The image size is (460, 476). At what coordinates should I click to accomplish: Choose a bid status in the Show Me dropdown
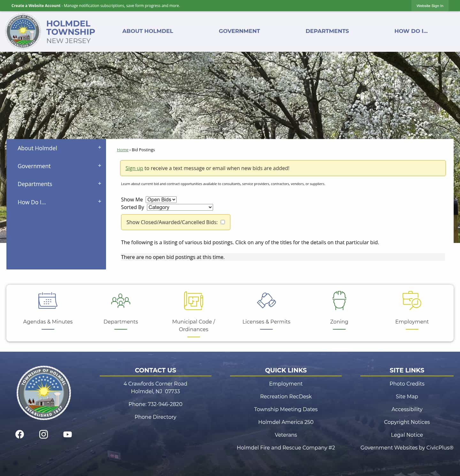161,199
